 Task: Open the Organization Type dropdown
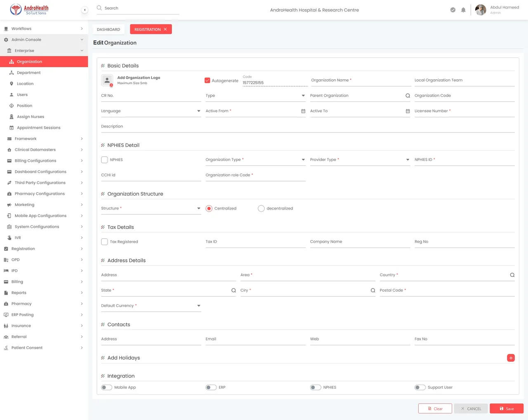(x=256, y=160)
